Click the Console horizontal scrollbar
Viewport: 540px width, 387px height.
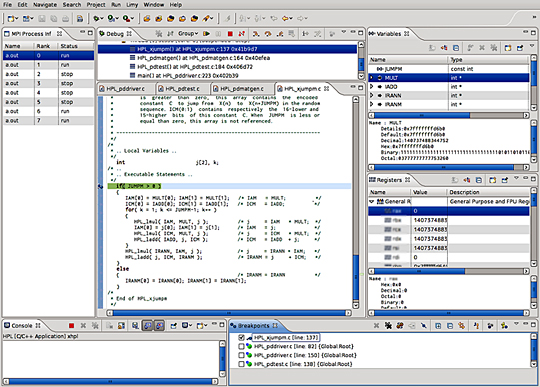tap(110, 381)
